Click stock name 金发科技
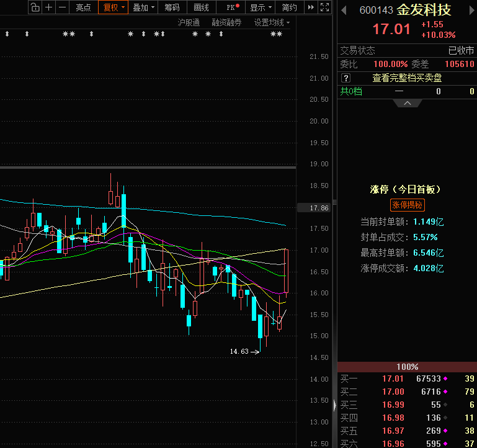 (424, 10)
